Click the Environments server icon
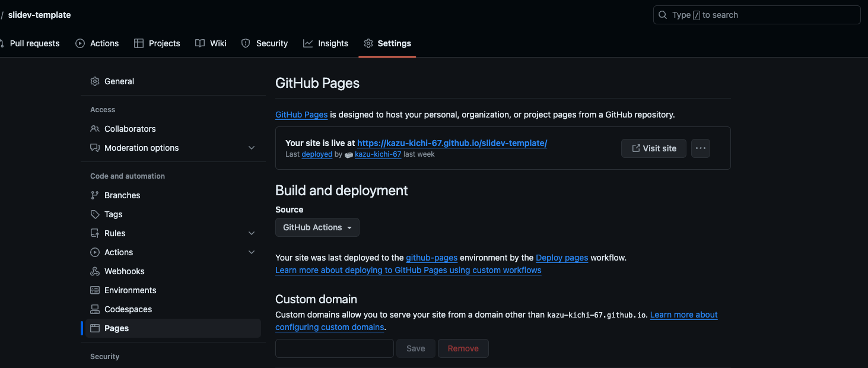 coord(95,290)
